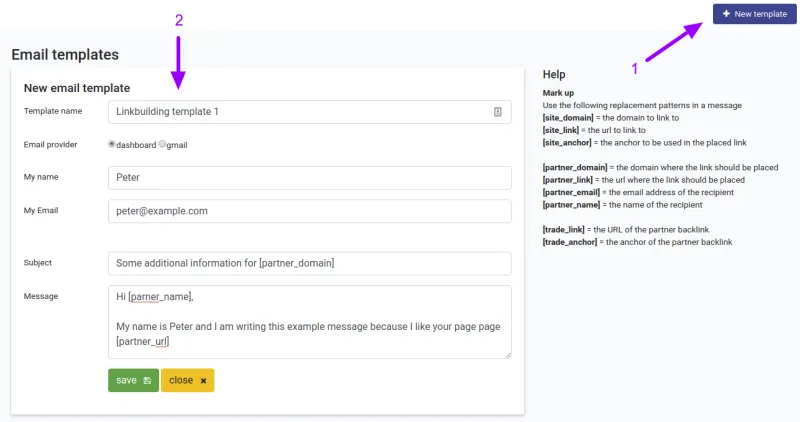Click the floppy disk icon on save
The height and width of the screenshot is (422, 800).
[147, 381]
